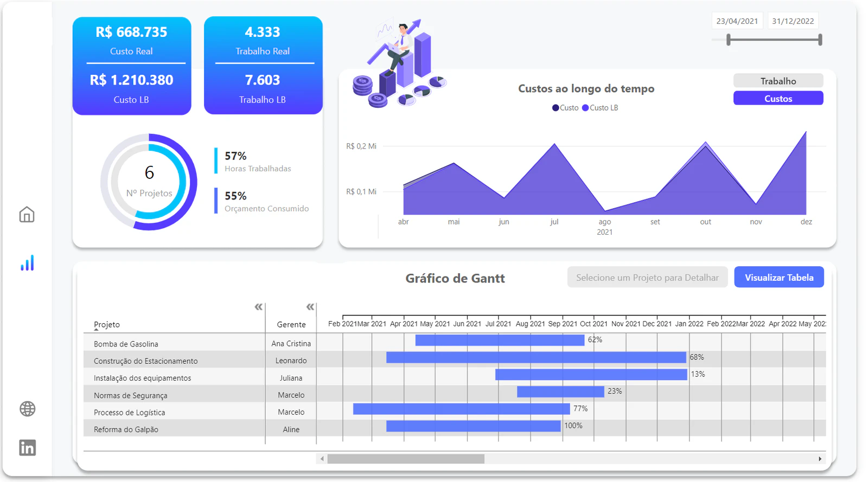Click the Gerente column header
This screenshot has width=868, height=482.
[x=291, y=324]
